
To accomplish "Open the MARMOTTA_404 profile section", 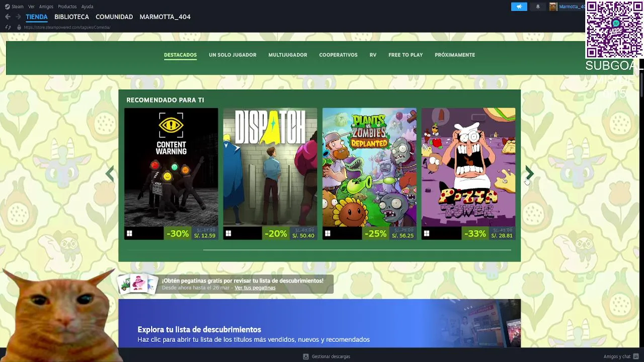I will 165,17.
